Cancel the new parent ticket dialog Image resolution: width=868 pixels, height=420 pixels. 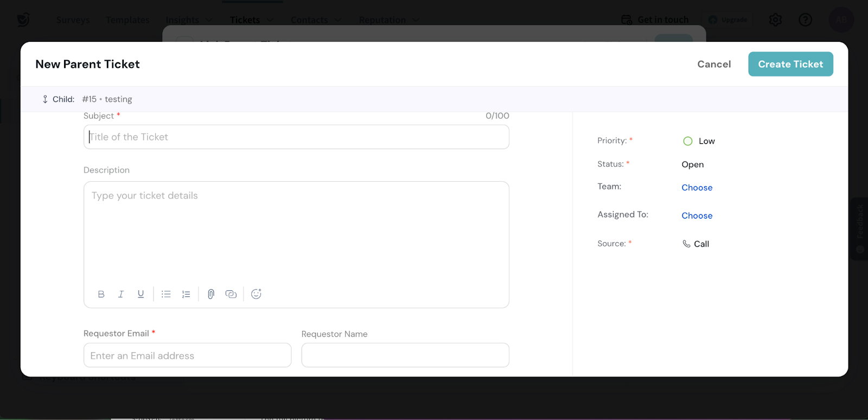713,64
